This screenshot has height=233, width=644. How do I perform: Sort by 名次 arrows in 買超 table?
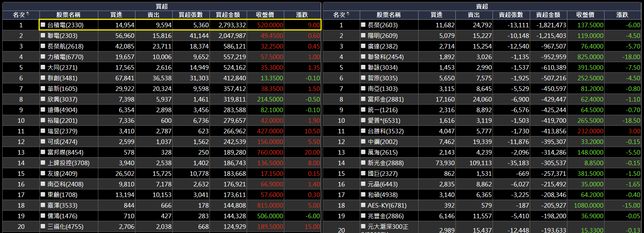(x=28, y=14)
